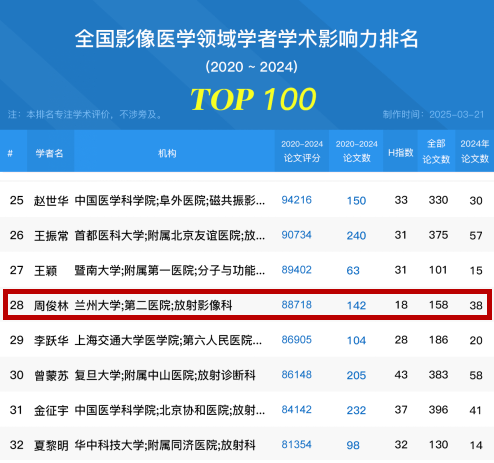This screenshot has height=463, width=494.
Task: Open score 86905 for 李跃华
Action: pos(296,340)
